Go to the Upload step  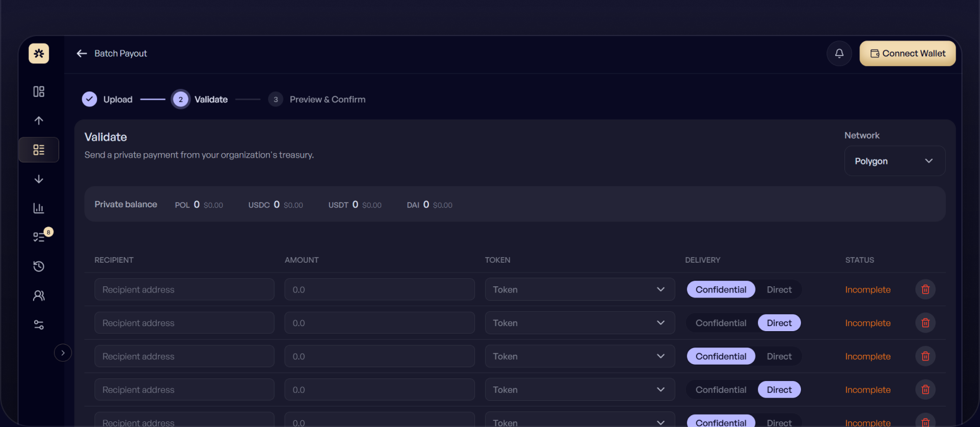pos(107,100)
